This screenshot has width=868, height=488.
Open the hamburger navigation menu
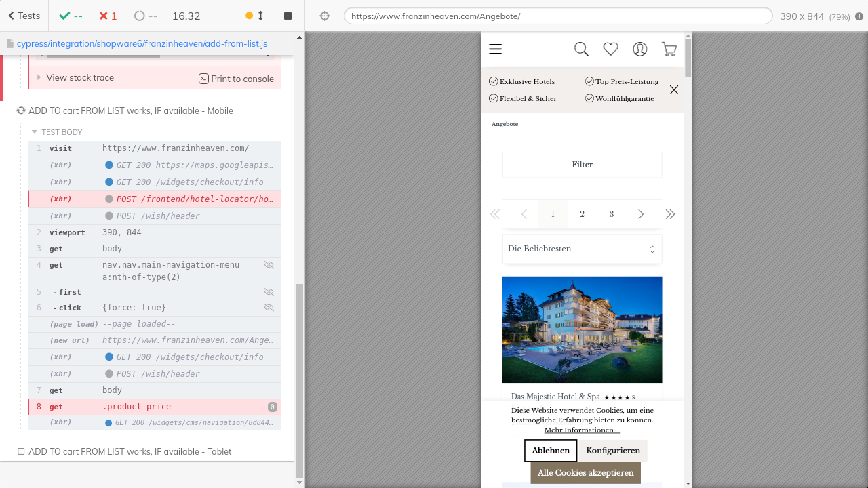pyautogui.click(x=495, y=49)
